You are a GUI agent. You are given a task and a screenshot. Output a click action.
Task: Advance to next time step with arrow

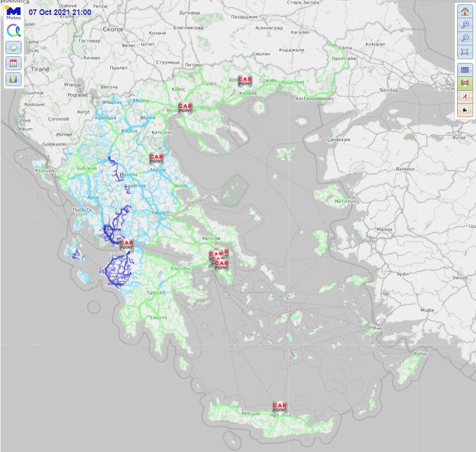pyautogui.click(x=13, y=48)
